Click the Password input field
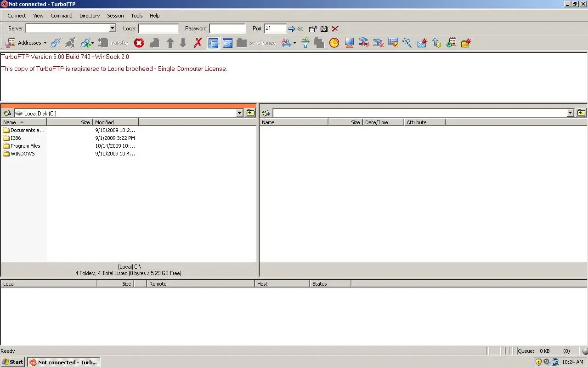 click(227, 29)
